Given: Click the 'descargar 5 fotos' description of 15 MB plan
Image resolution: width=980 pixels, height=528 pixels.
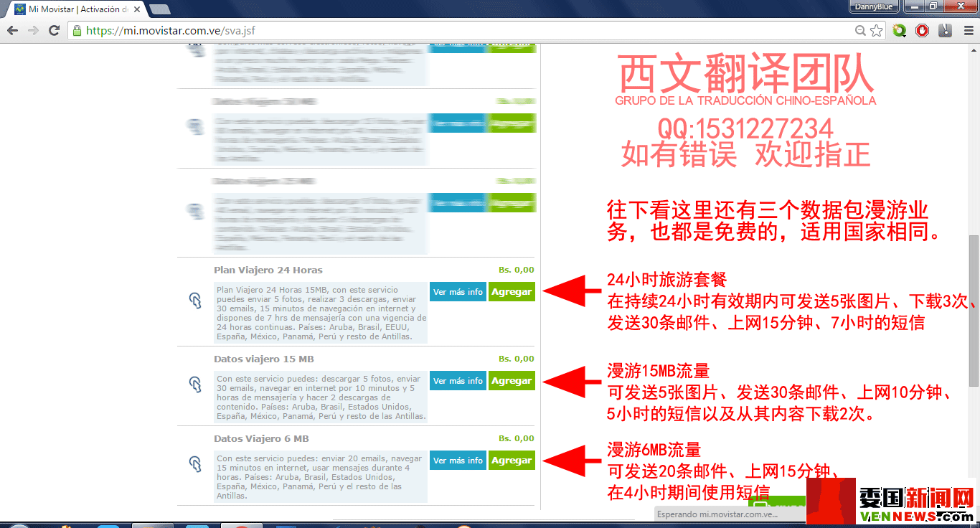Looking at the screenshot, I should 321,397.
